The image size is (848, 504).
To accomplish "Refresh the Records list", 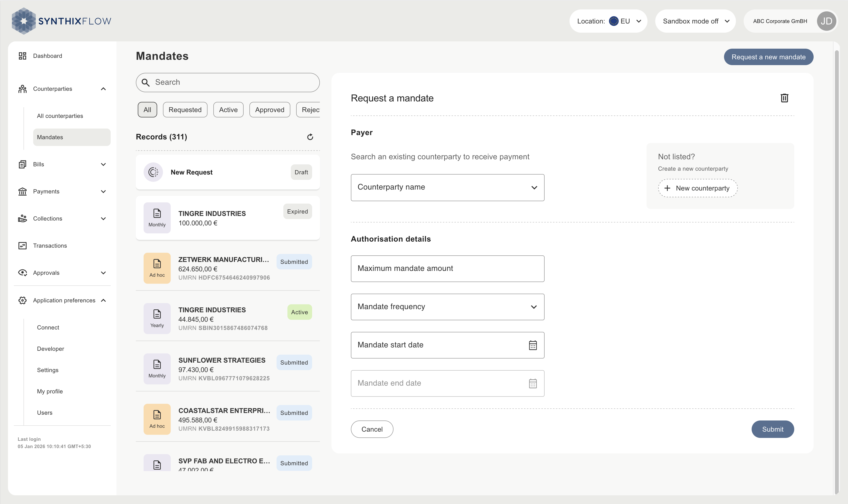I will (x=310, y=137).
